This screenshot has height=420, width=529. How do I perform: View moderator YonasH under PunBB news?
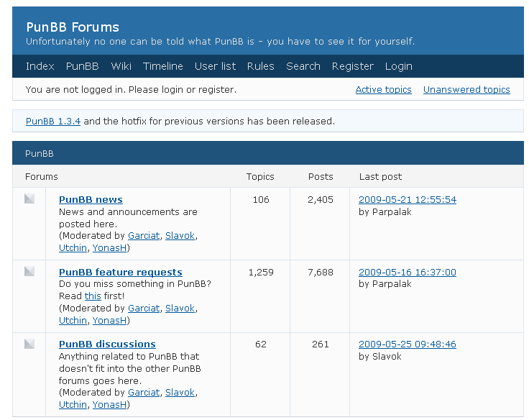109,248
